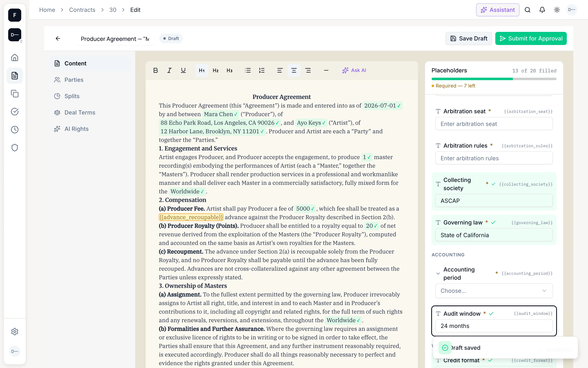Open search from the top bar
The width and height of the screenshot is (588, 368).
pos(528,10)
